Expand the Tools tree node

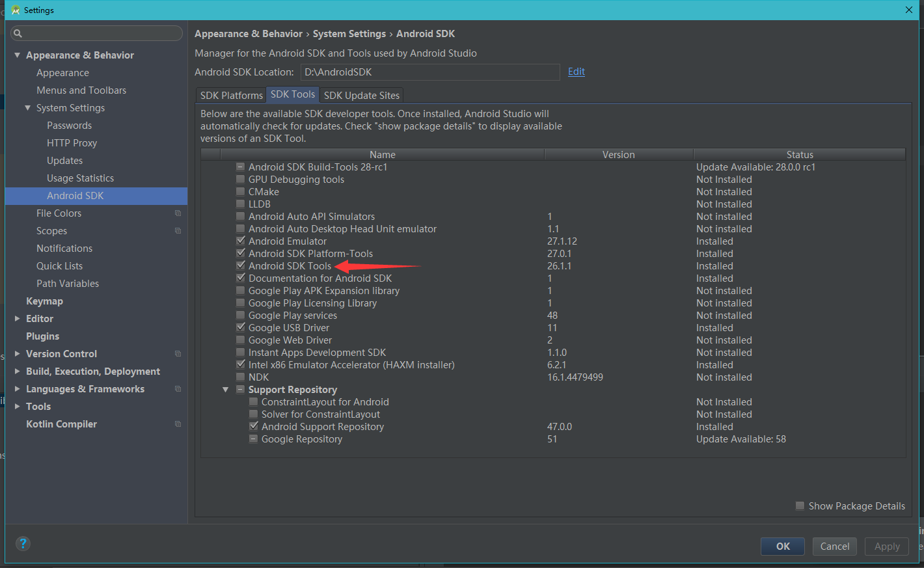pyautogui.click(x=17, y=407)
